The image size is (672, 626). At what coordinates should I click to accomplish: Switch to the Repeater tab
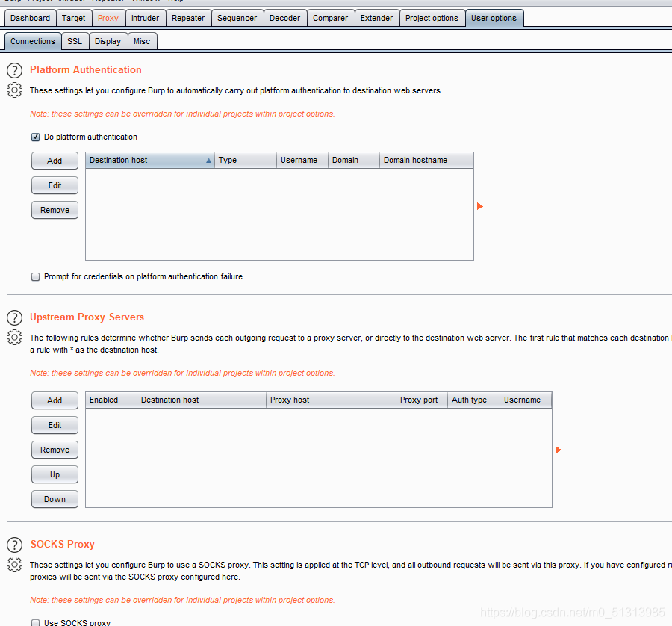point(188,18)
